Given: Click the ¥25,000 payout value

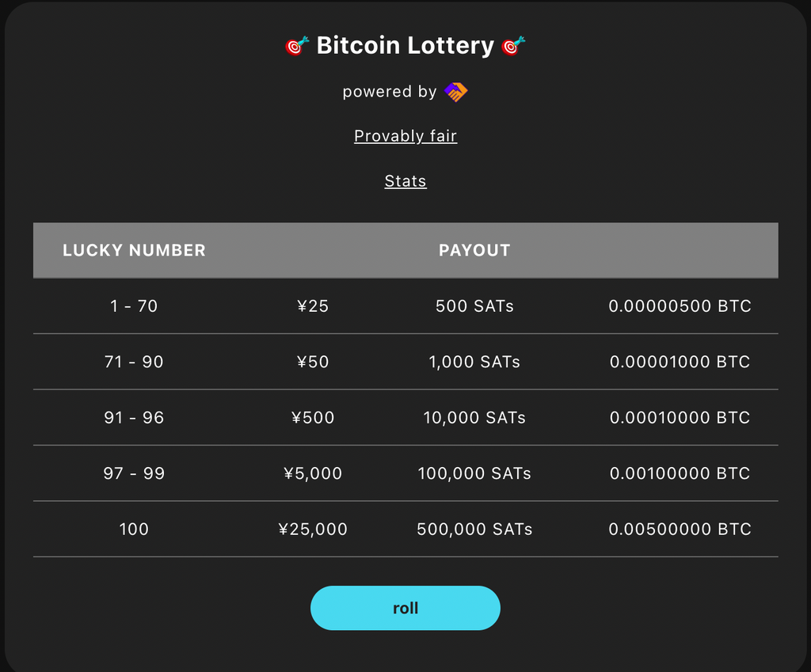Looking at the screenshot, I should (313, 530).
